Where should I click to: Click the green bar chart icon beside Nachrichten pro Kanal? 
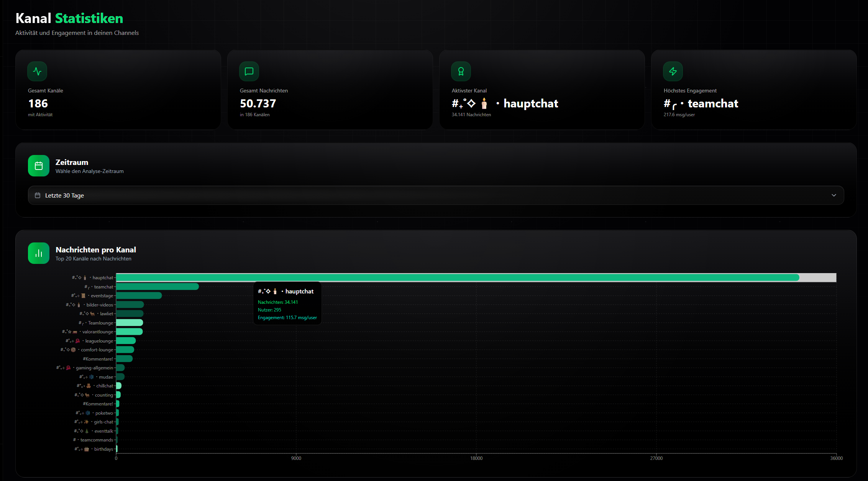click(39, 253)
